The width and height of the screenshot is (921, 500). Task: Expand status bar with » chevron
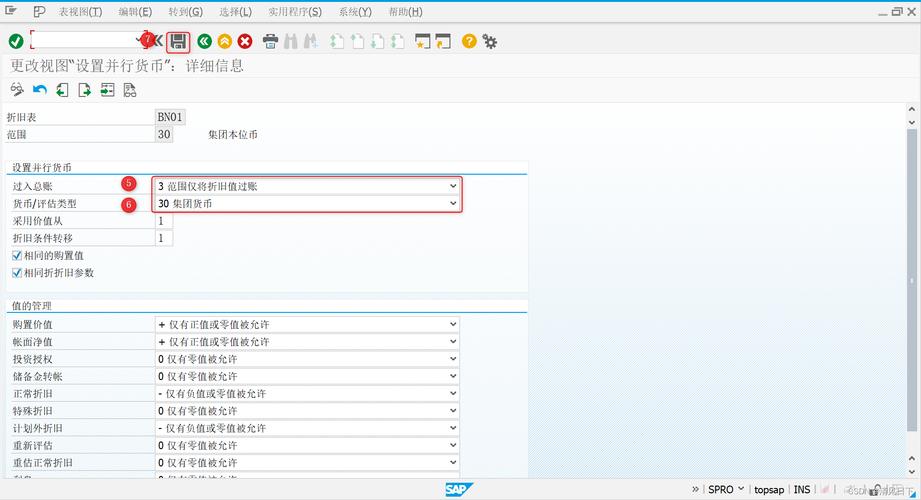point(695,489)
